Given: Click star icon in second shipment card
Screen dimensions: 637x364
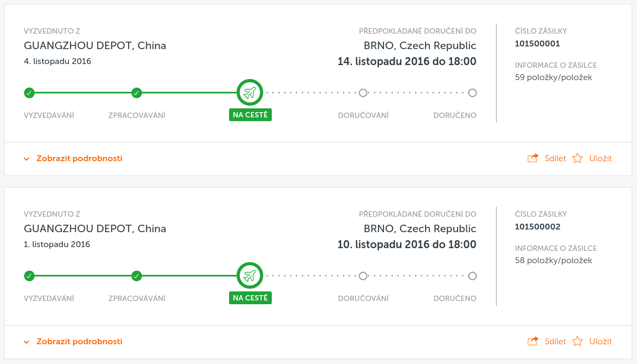Looking at the screenshot, I should click(577, 341).
